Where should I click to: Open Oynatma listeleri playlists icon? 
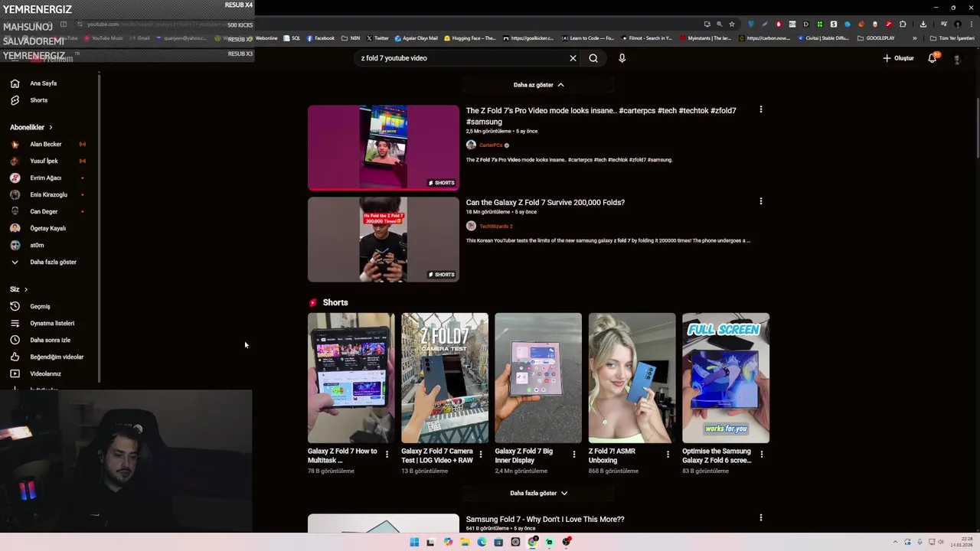(x=15, y=323)
